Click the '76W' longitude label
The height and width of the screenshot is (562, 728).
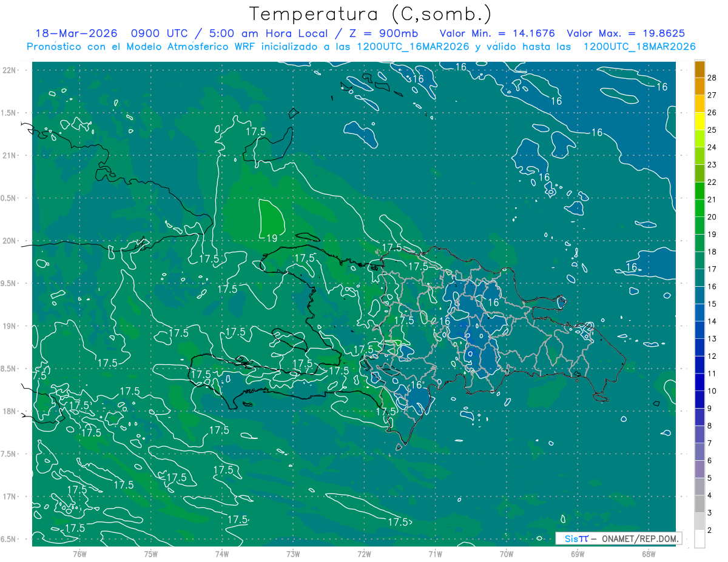(x=79, y=554)
